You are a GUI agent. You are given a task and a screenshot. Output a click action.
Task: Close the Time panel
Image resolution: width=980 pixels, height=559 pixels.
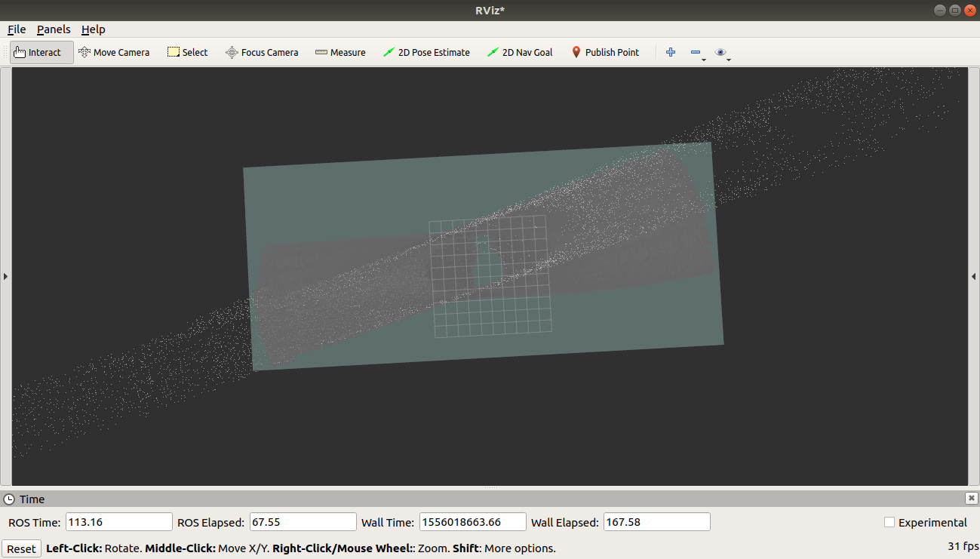pos(972,498)
